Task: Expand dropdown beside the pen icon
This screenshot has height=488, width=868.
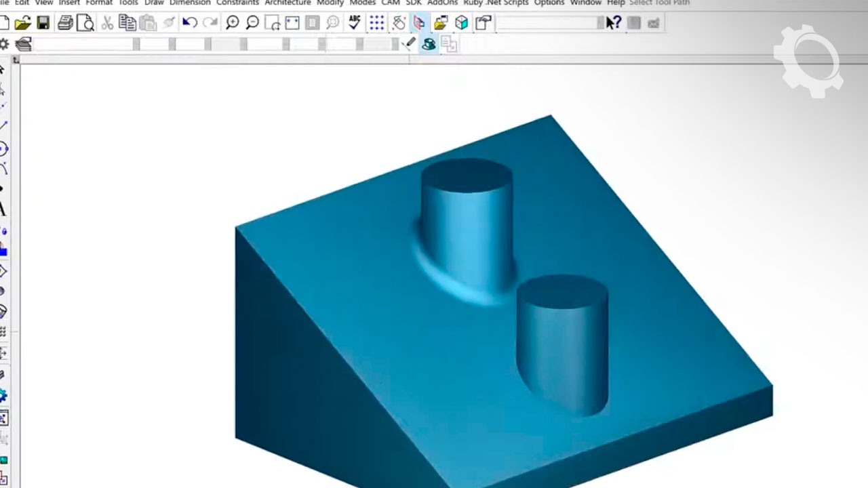Action: pyautogui.click(x=395, y=45)
